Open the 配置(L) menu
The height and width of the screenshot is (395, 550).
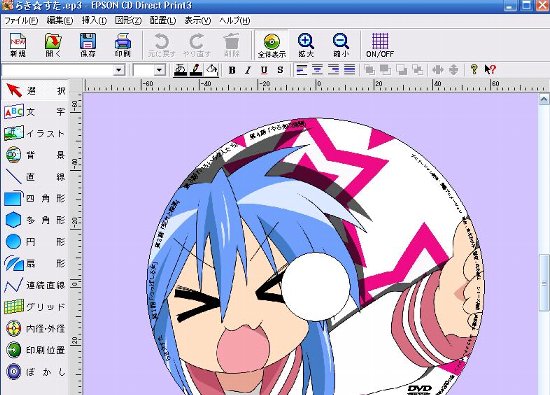tap(163, 20)
